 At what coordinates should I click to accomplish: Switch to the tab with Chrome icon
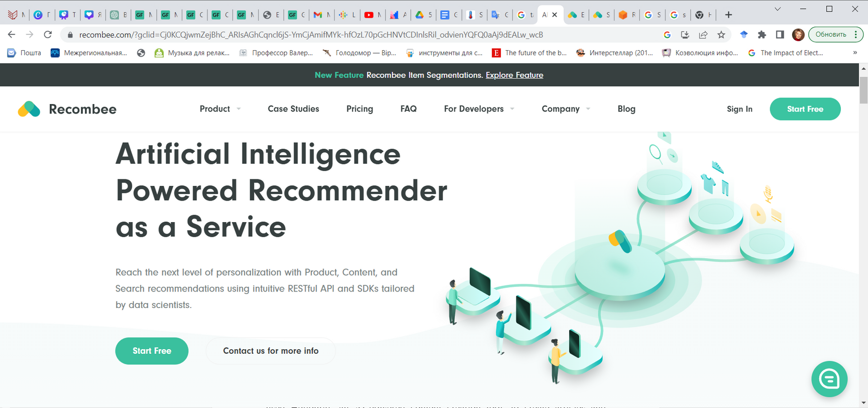704,15
